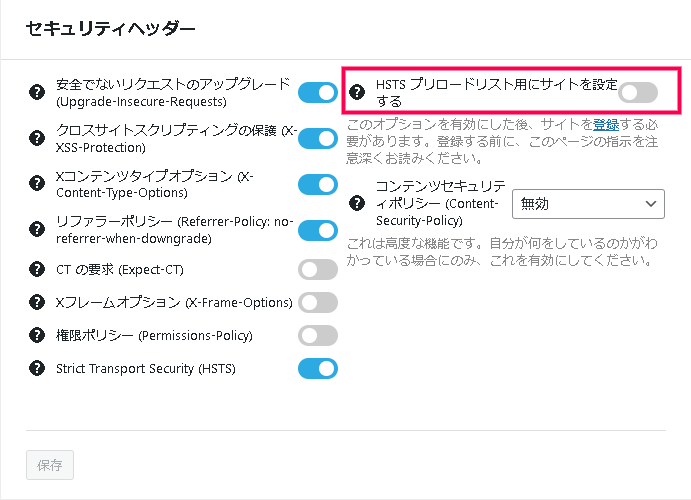Open Content-Security-Policy 無効 dropdown
This screenshot has height=500, width=691.
point(588,204)
